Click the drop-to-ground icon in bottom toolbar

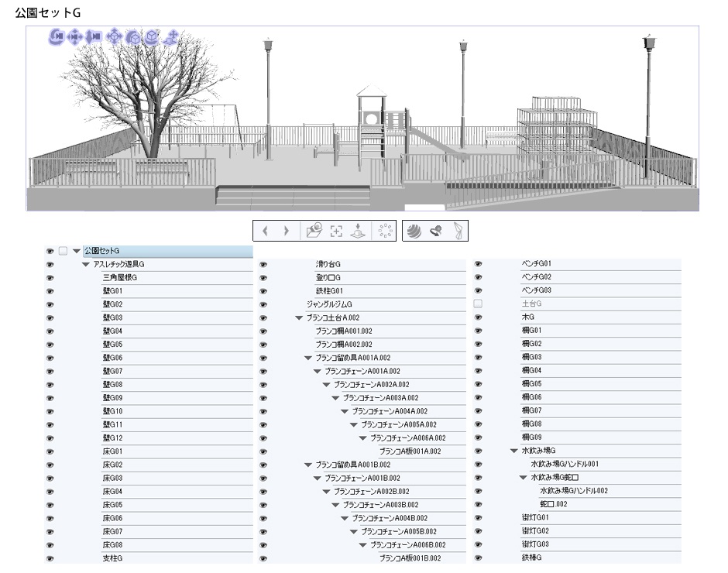click(x=359, y=231)
